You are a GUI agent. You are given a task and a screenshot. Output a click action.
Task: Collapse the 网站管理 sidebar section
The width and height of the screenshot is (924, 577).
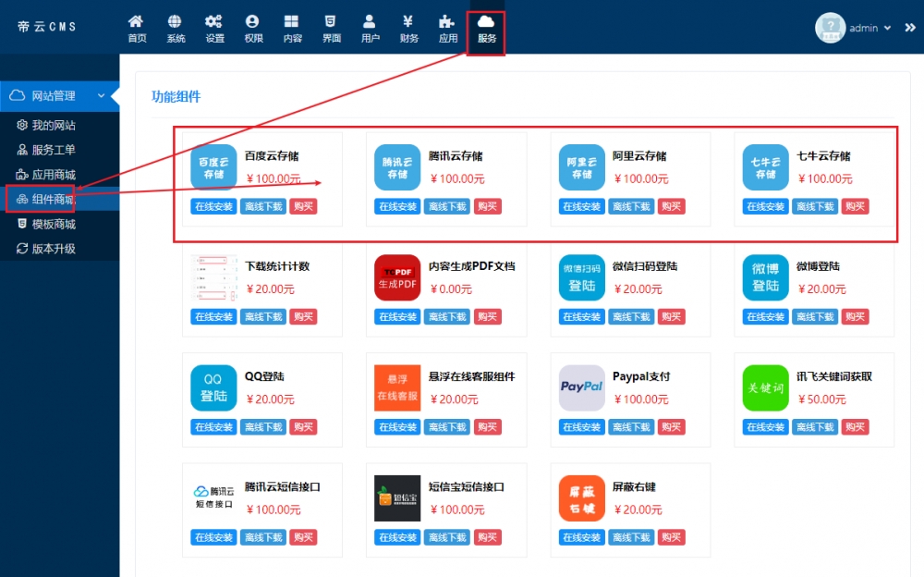[59, 95]
